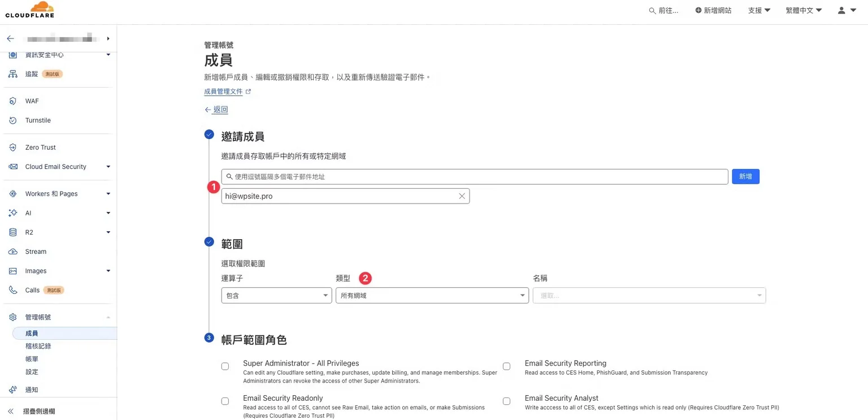Click the R2 storage icon
Image resolution: width=868 pixels, height=420 pixels.
(x=12, y=232)
